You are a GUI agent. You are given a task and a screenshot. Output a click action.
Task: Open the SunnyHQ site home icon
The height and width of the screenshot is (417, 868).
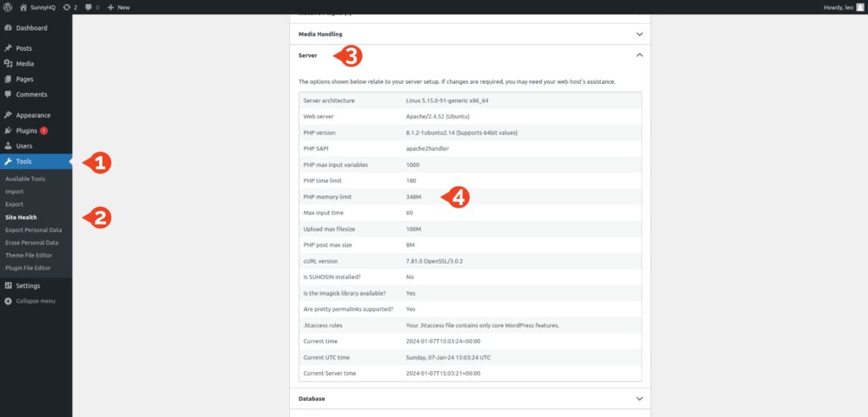tap(23, 7)
